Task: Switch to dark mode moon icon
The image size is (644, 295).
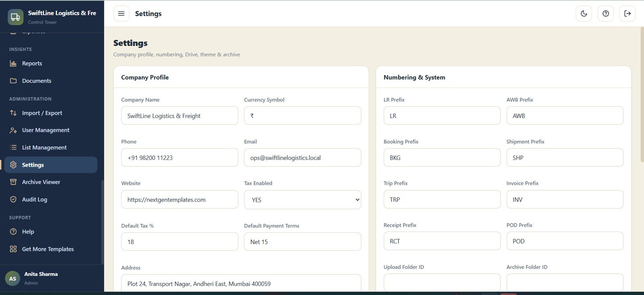Action: tap(584, 14)
